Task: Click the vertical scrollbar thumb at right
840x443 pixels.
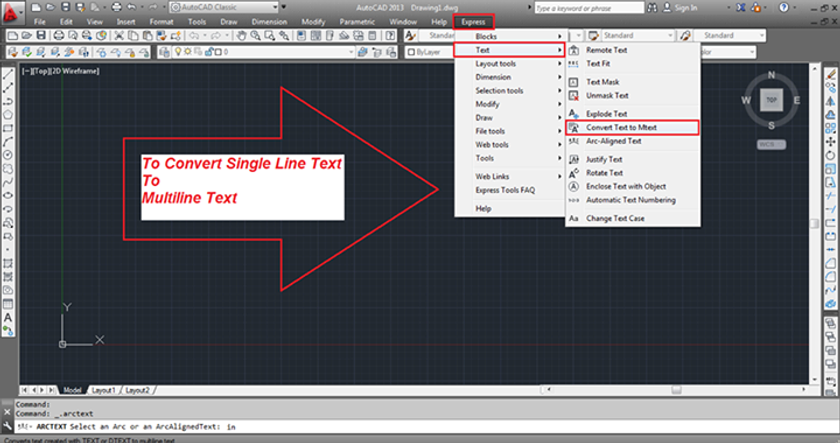Action: tap(814, 223)
